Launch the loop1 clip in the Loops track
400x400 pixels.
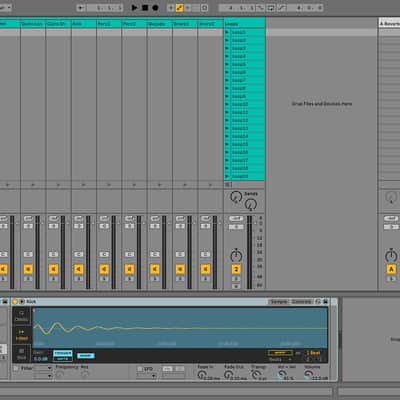click(227, 32)
